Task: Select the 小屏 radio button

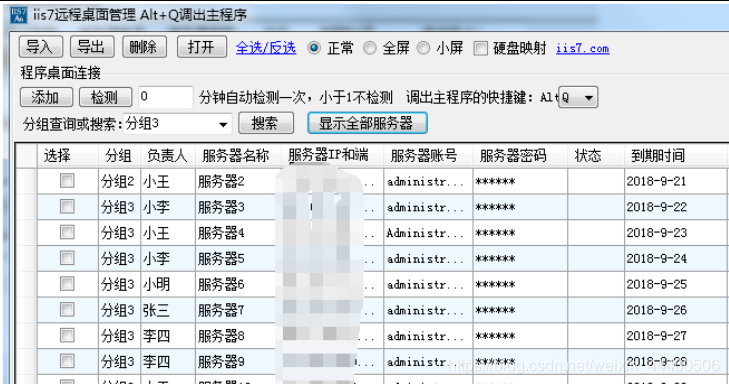Action: point(423,48)
